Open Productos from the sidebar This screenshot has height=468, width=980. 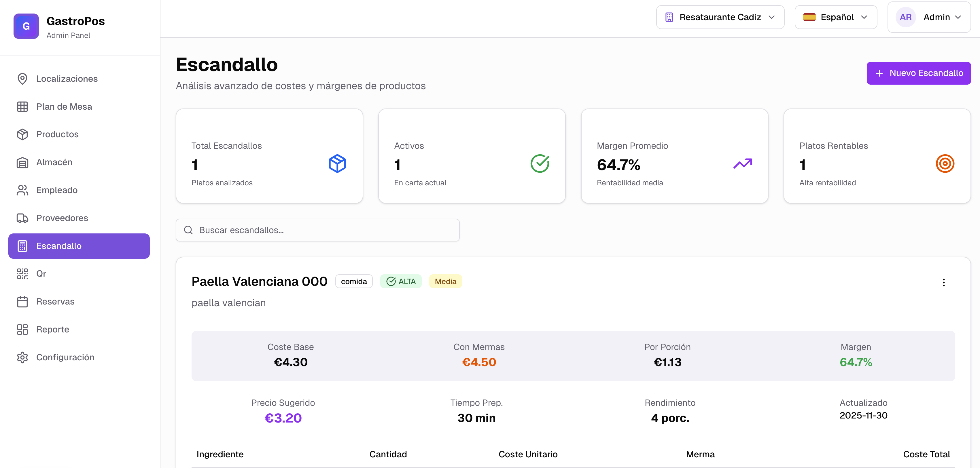point(57,134)
